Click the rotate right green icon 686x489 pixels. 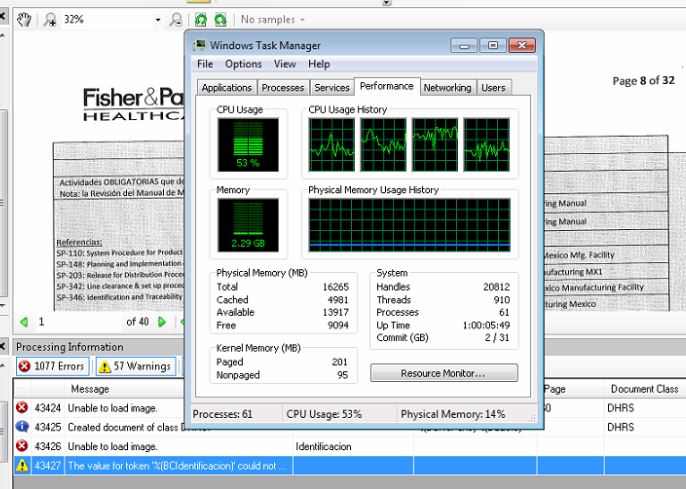(220, 20)
